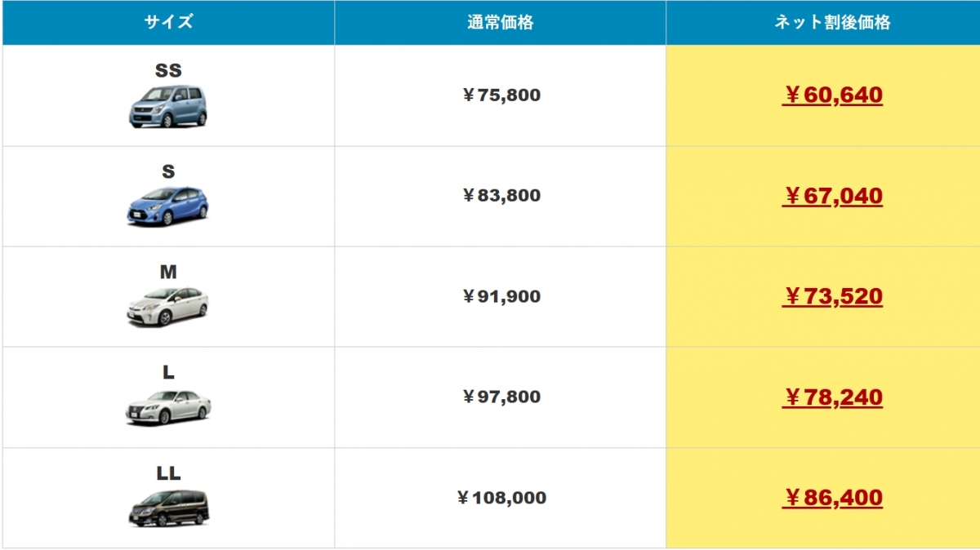Image resolution: width=980 pixels, height=550 pixels.
Task: Select the ¥73,520 discounted price link
Action: tap(832, 296)
